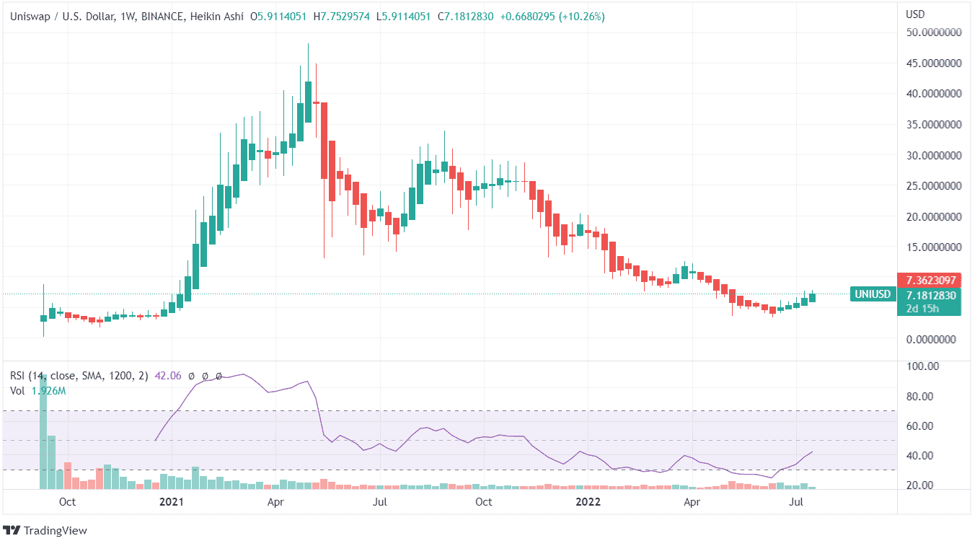Open the RSI indicator legend settings

78,376
